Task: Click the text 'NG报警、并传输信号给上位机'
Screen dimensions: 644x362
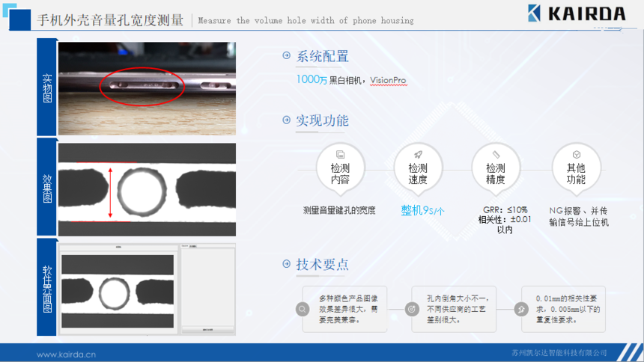Action: [x=579, y=216]
